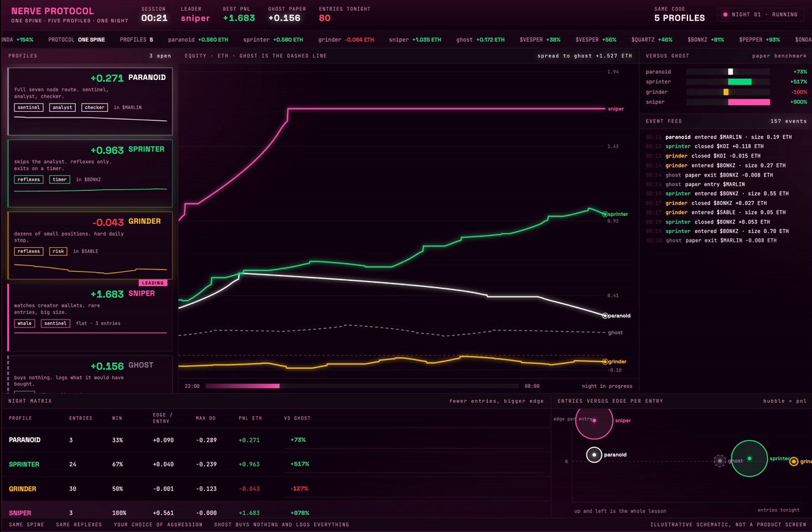Select the Grinder profile card
Viewport: 812px width, 532px height.
click(90, 245)
